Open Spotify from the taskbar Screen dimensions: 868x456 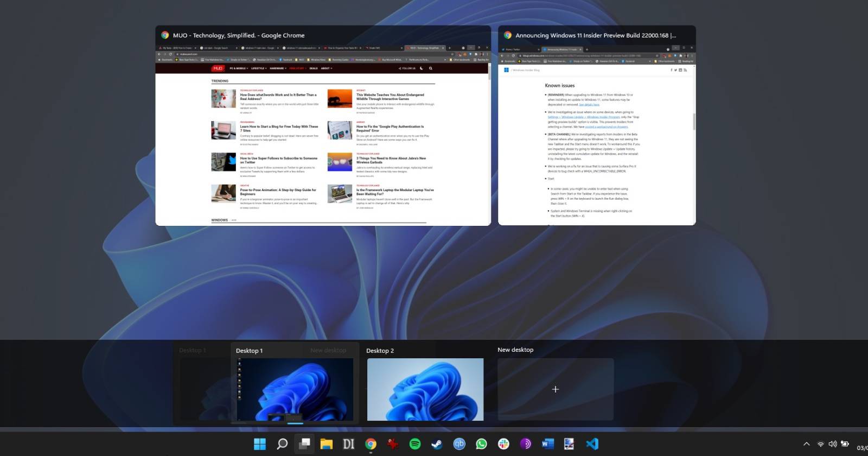pyautogui.click(x=415, y=444)
